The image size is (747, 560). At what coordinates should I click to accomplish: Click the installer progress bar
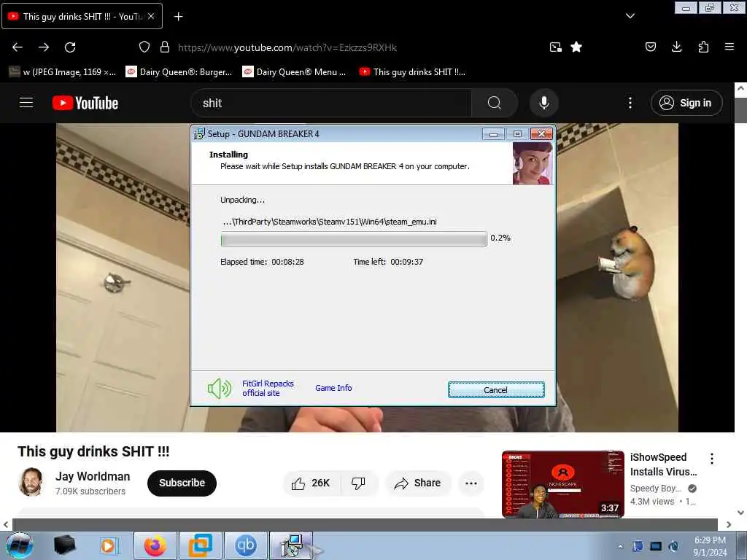point(354,238)
